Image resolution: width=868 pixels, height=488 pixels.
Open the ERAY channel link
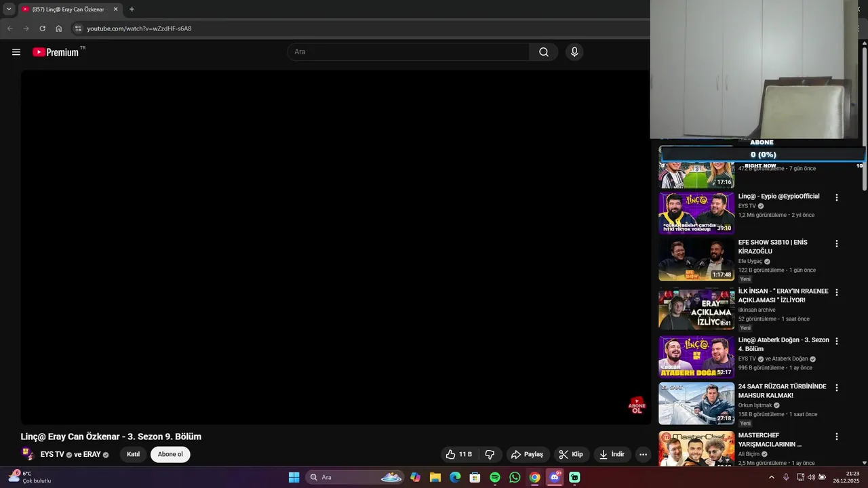pos(92,454)
